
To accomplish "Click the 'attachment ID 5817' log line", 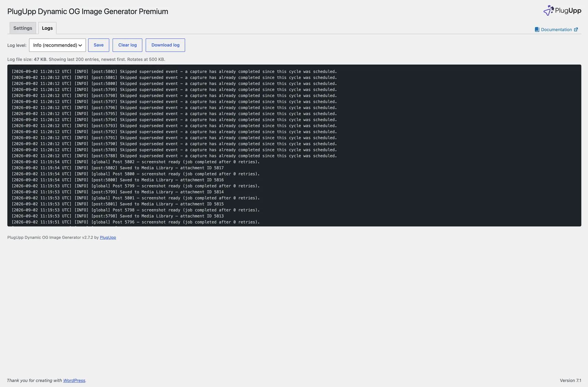I will point(118,168).
